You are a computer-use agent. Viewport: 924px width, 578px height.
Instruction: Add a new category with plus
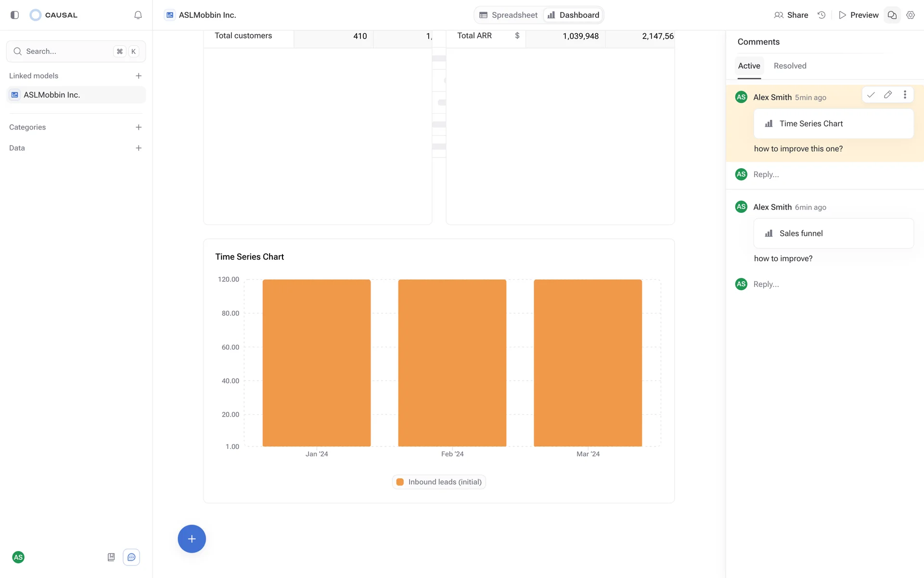[139, 127]
